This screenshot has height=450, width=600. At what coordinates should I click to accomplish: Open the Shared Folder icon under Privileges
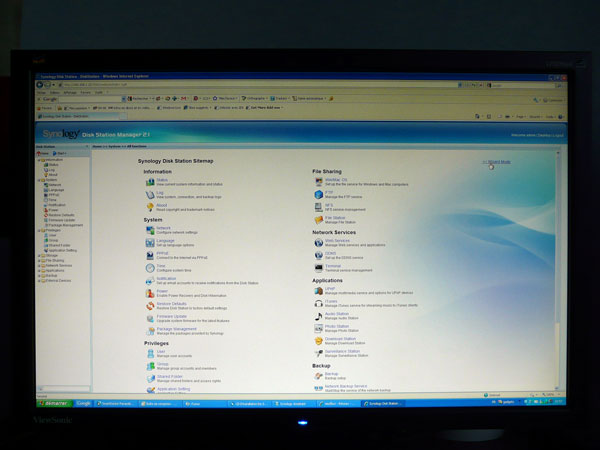[150, 378]
